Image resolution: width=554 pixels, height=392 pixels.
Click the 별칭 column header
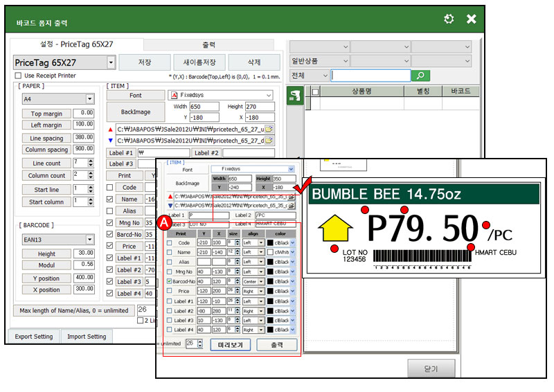[x=423, y=91]
